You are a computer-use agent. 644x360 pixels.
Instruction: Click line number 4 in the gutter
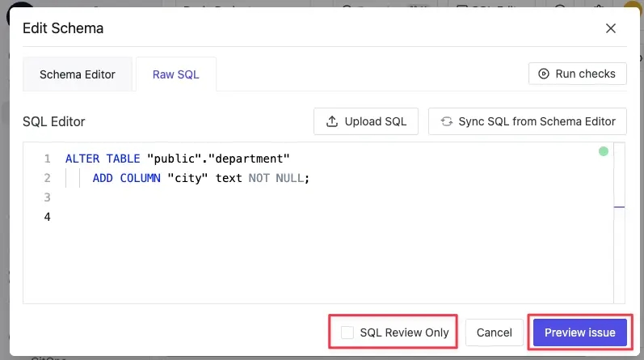click(47, 217)
